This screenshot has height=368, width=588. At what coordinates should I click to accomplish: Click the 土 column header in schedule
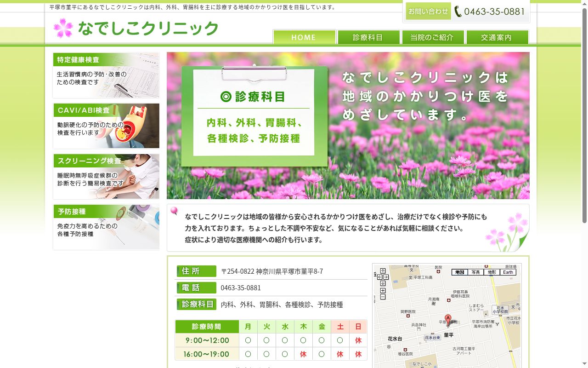click(340, 327)
